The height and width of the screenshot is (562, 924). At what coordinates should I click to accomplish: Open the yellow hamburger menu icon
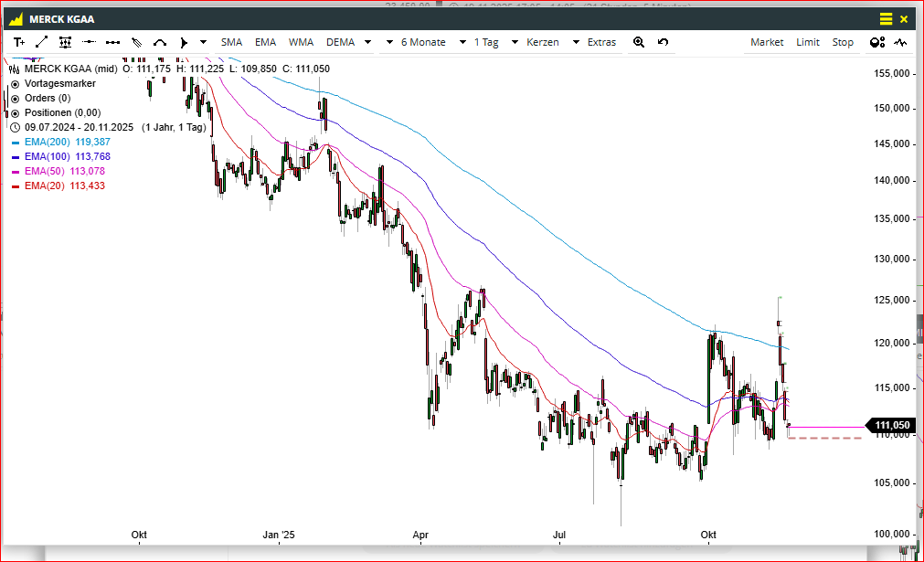(x=886, y=18)
